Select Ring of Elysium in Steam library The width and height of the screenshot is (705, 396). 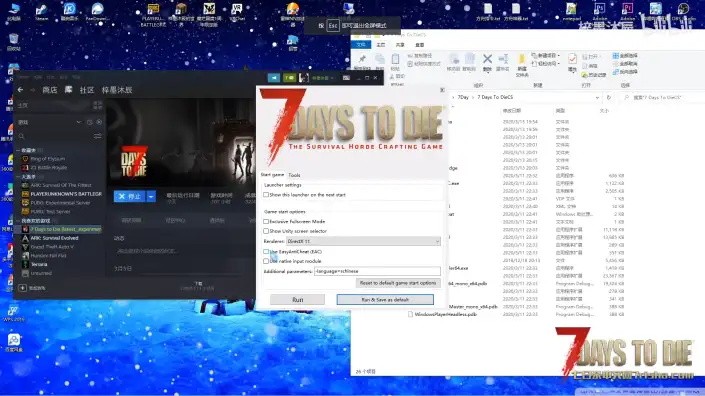pos(48,159)
